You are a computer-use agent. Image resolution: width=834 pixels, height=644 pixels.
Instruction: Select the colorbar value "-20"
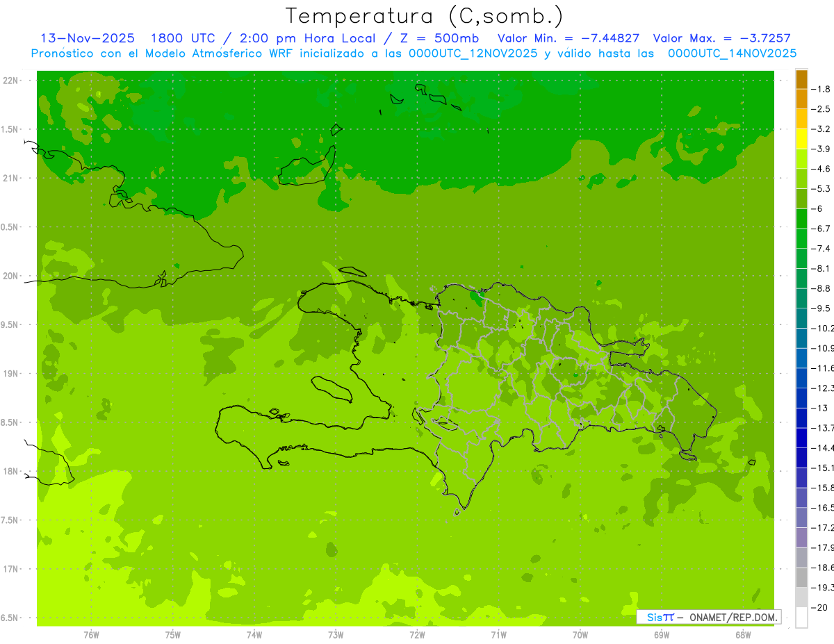click(820, 608)
